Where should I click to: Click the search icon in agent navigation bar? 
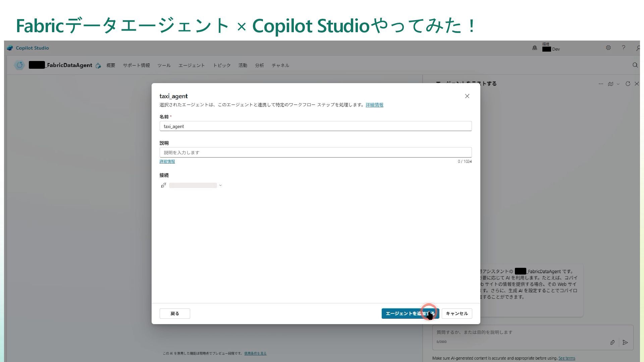[635, 65]
